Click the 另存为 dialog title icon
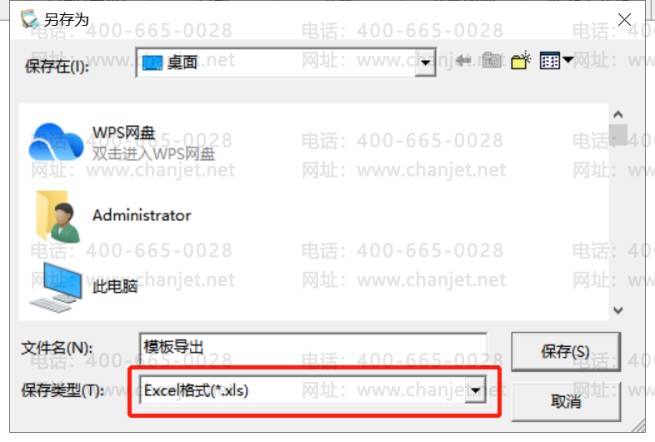The image size is (655, 442). (x=30, y=19)
